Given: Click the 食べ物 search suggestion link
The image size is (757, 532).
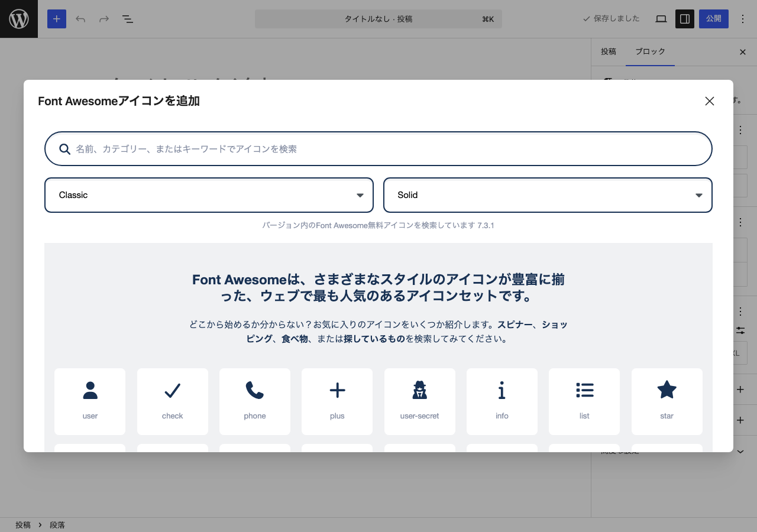Looking at the screenshot, I should coord(295,339).
